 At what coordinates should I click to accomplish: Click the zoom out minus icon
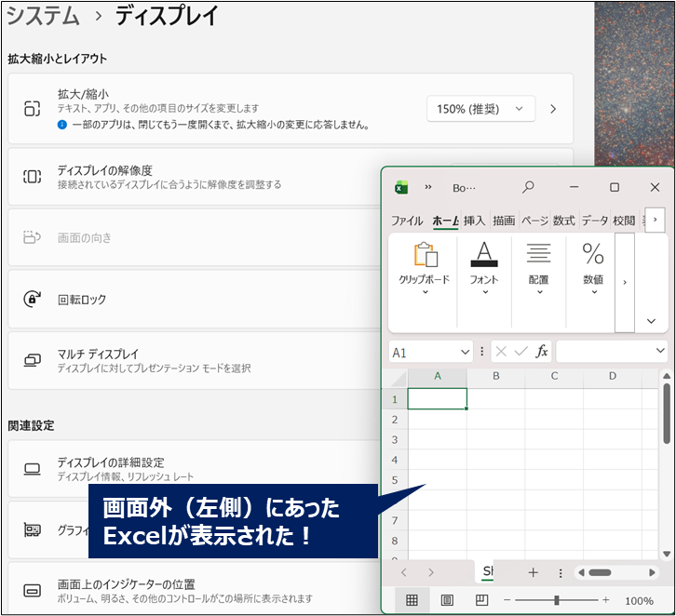coord(508,601)
